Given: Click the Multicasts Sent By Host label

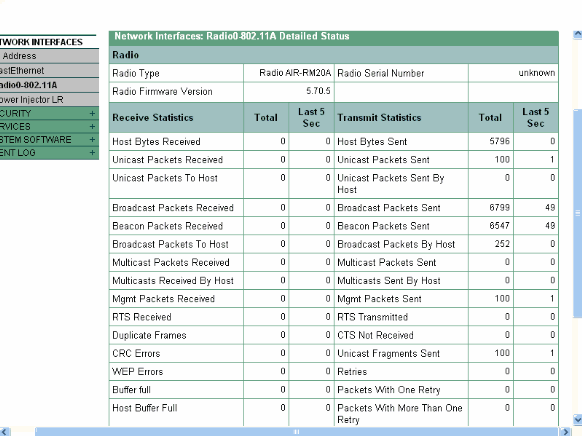Looking at the screenshot, I should coord(389,281).
